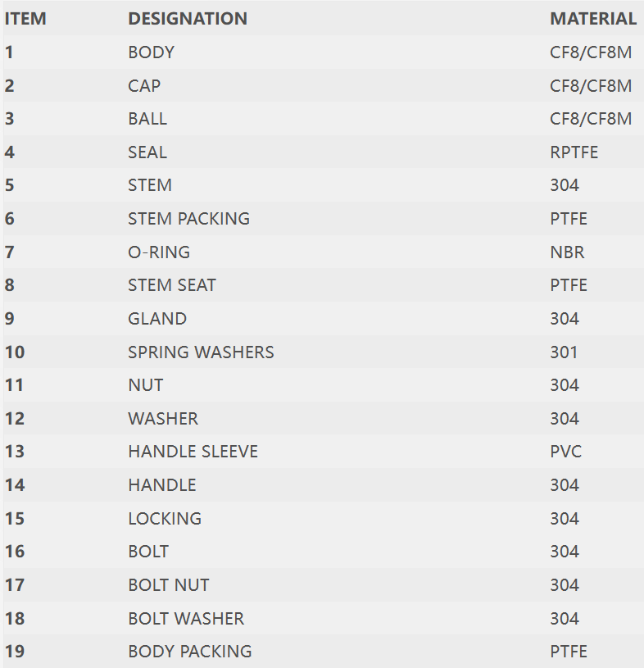Click the GLAND designation cell
Image resolution: width=644 pixels, height=668 pixels.
pyautogui.click(x=157, y=319)
